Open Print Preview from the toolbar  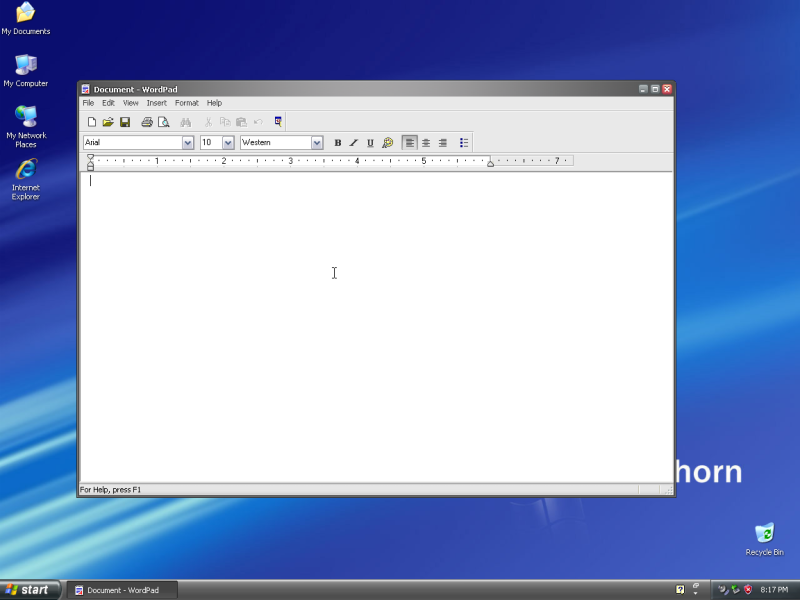pos(164,122)
